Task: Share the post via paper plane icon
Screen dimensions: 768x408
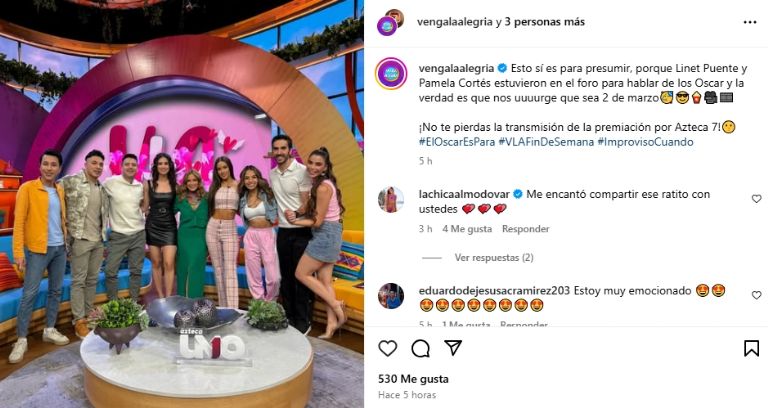Action: tap(453, 348)
